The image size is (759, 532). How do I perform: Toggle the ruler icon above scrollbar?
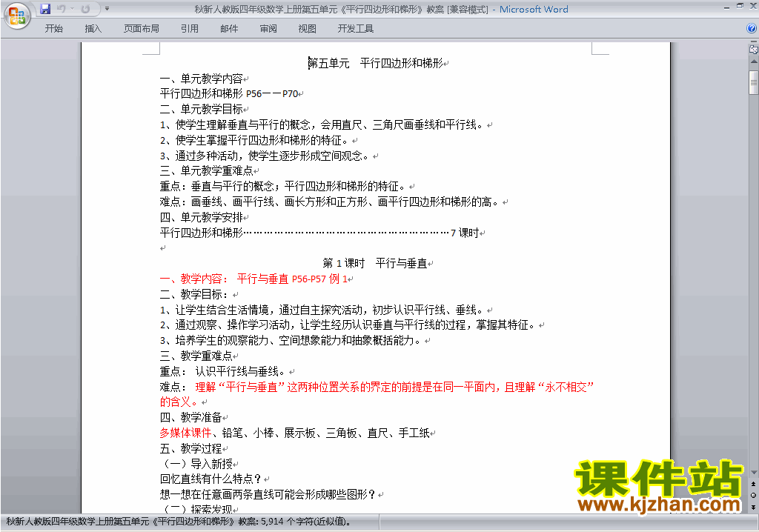753,49
